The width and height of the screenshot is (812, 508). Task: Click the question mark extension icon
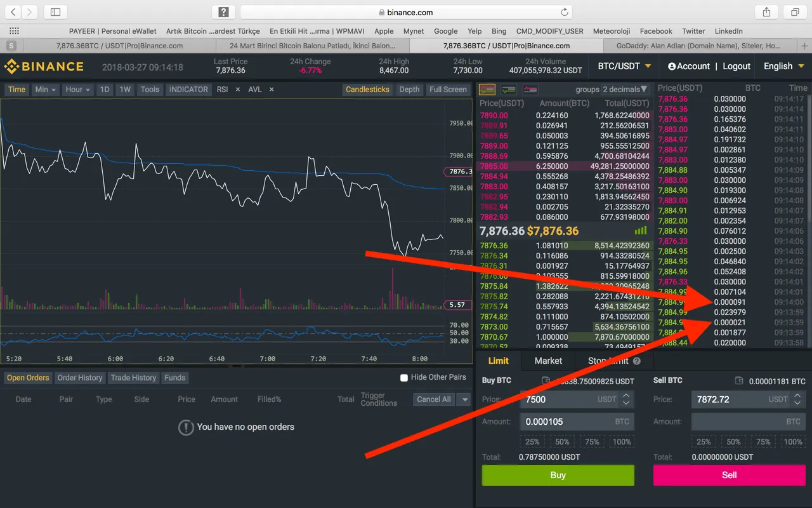point(223,12)
